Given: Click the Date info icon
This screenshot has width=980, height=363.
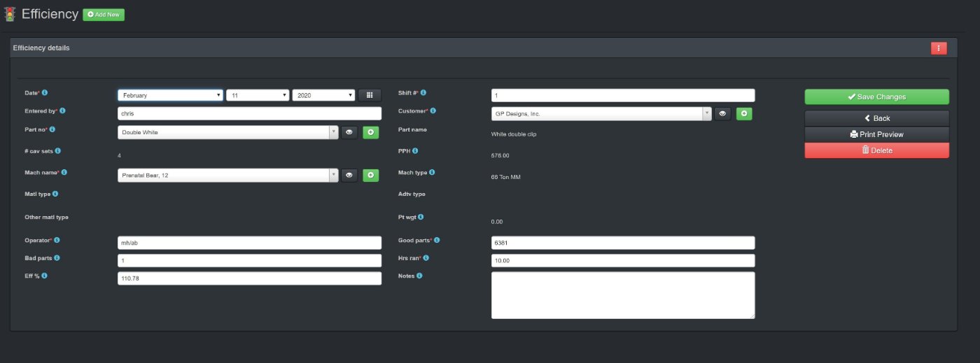Looking at the screenshot, I should 45,92.
